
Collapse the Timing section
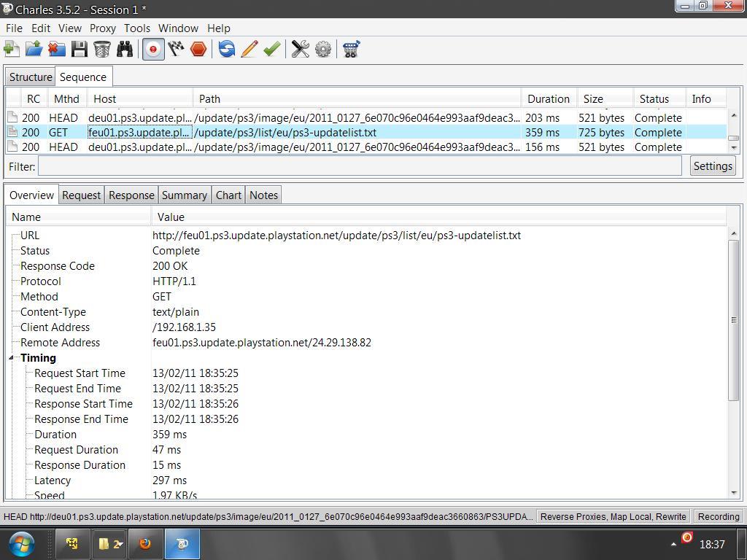tap(12, 358)
